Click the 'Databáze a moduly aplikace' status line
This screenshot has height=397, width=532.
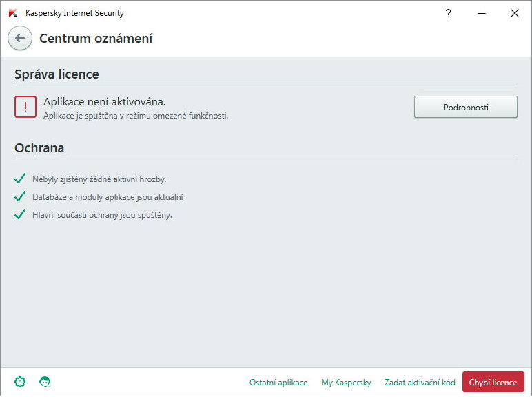pyautogui.click(x=108, y=197)
